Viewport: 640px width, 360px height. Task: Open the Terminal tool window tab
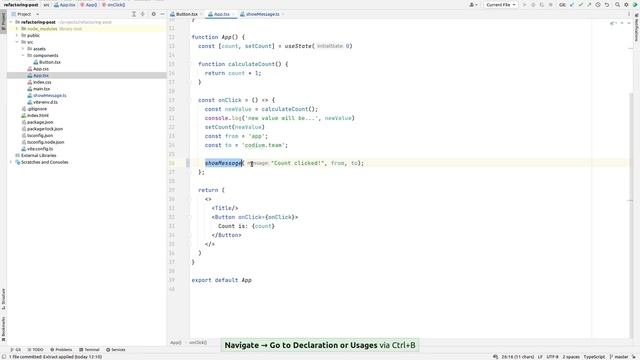[89, 350]
